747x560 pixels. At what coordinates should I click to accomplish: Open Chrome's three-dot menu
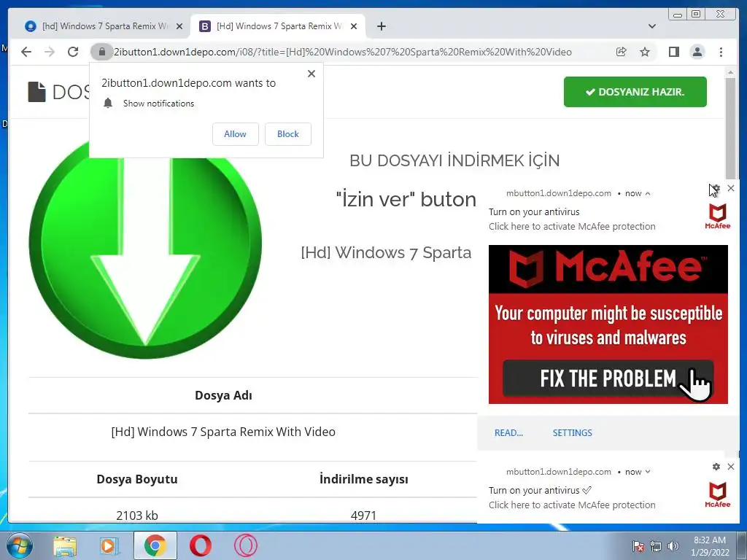coord(721,52)
